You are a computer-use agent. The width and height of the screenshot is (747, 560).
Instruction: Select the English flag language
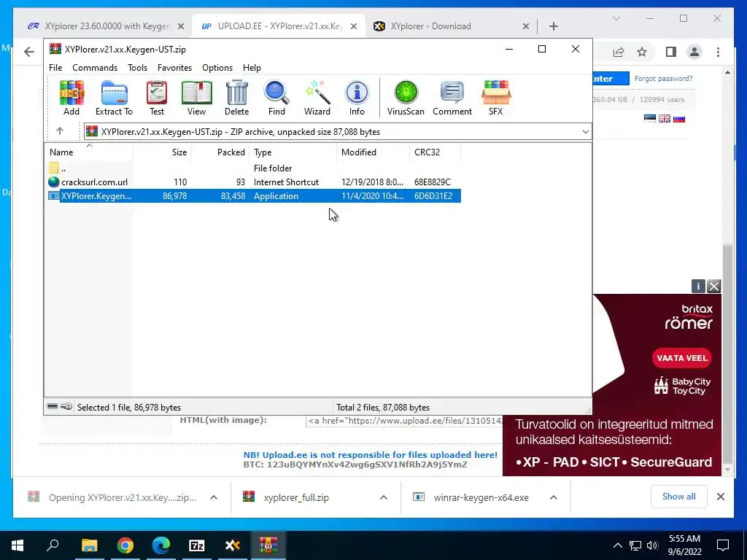[665, 119]
